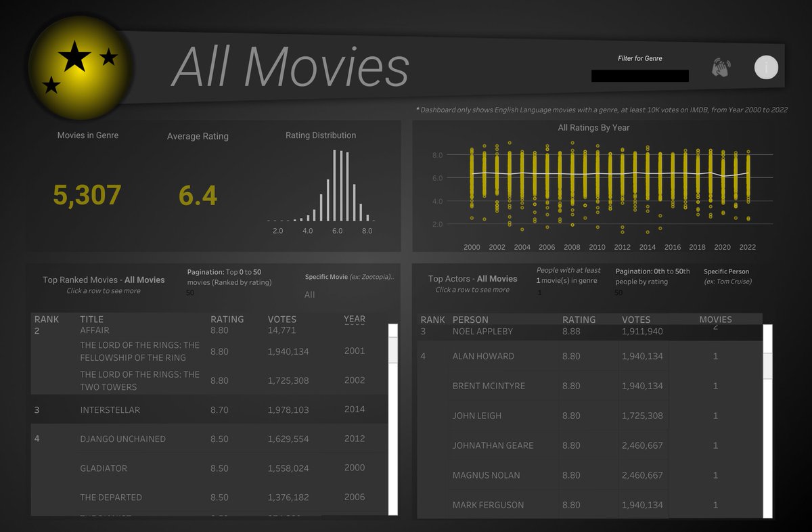Open the round information (i) icon
The image size is (812, 532).
tap(765, 67)
